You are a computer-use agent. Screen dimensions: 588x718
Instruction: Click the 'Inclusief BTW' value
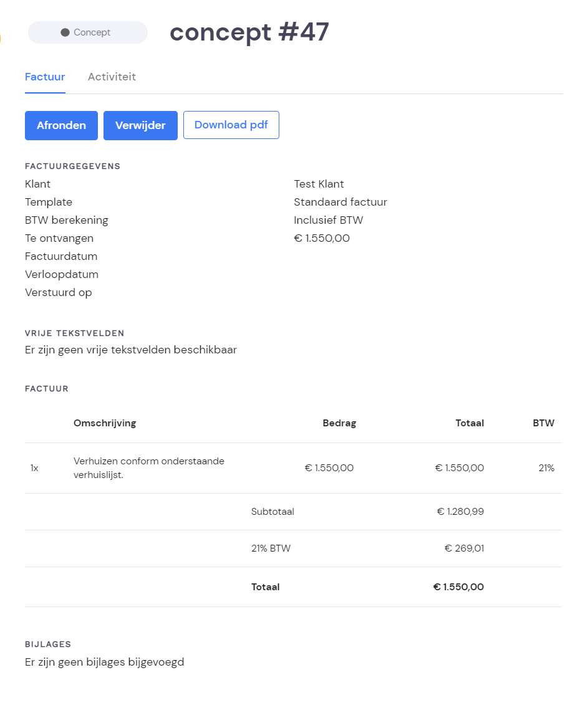(329, 220)
